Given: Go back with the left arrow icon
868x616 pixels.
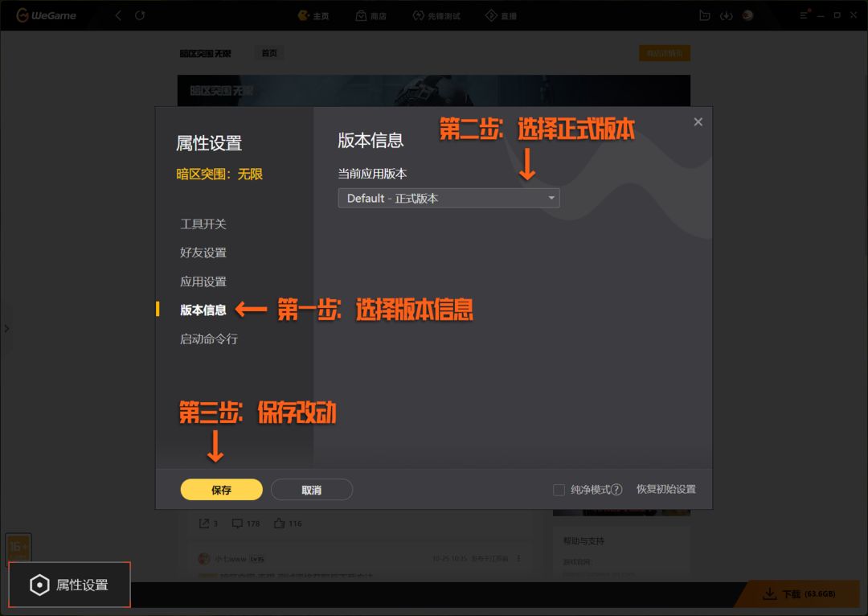Looking at the screenshot, I should coord(118,15).
